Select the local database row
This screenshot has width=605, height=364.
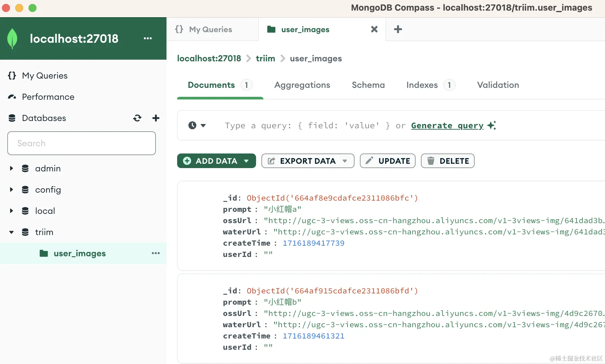pos(83,211)
